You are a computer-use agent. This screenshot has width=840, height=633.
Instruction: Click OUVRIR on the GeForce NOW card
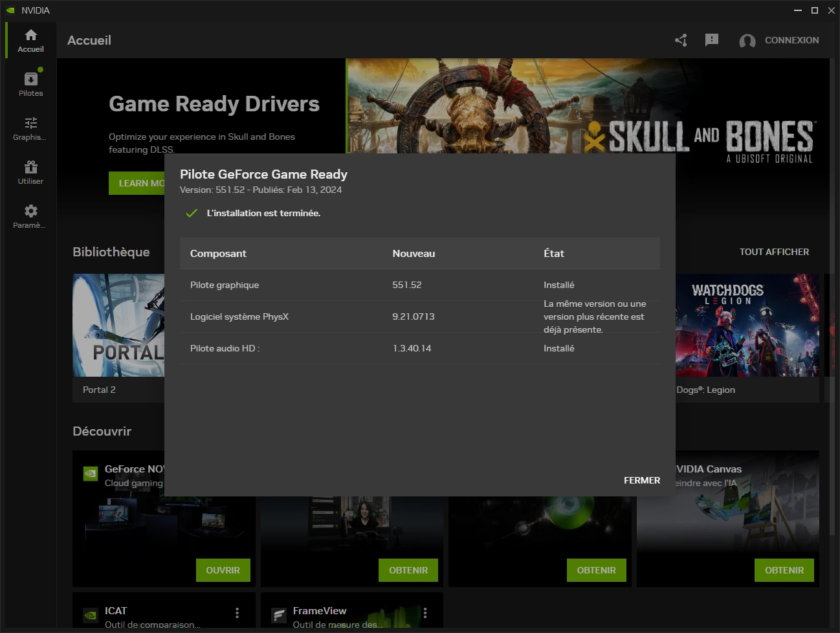click(x=223, y=570)
